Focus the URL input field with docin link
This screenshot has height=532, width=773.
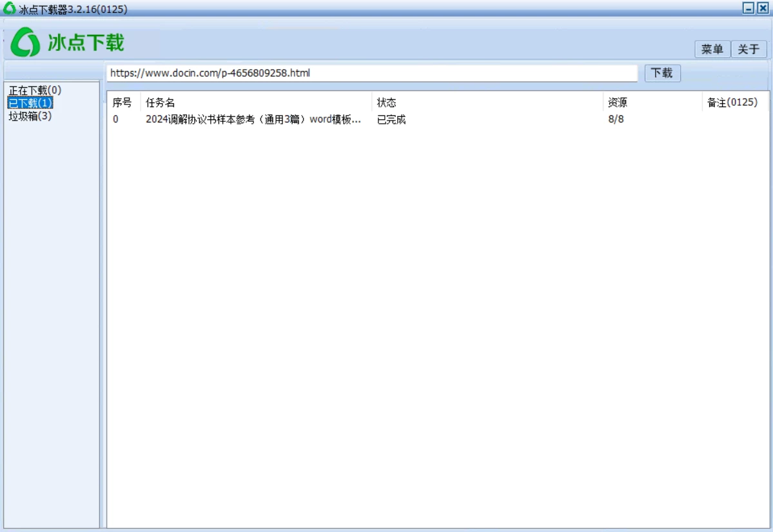pos(372,73)
